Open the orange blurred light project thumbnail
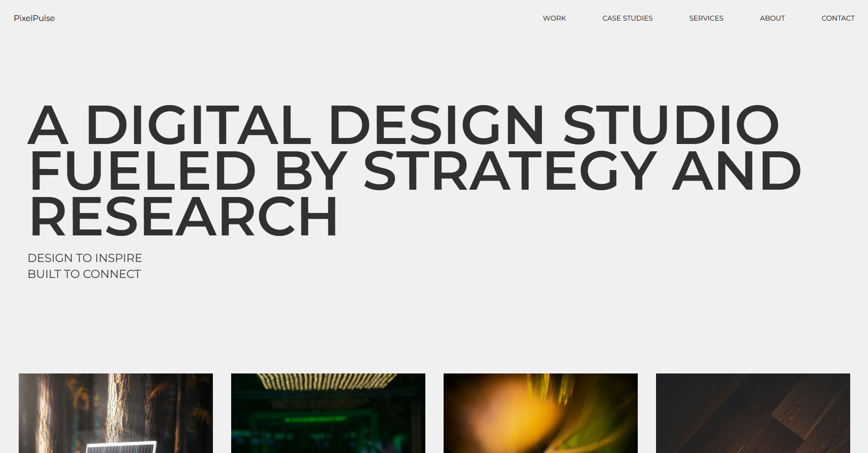868x453 pixels. [540, 413]
